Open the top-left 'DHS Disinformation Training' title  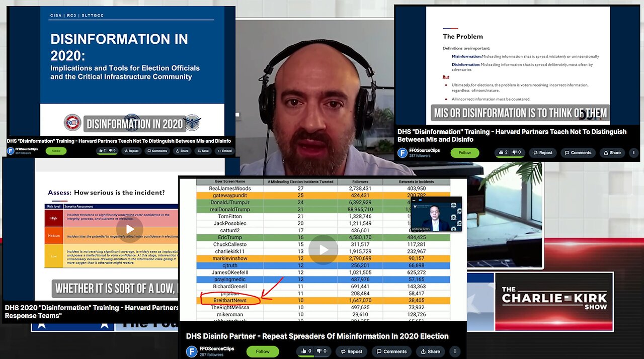tap(119, 141)
